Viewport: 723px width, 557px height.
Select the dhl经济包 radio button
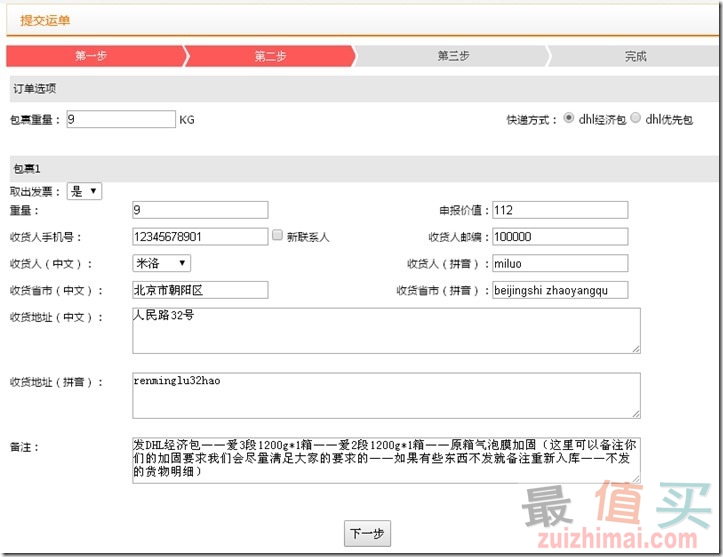point(569,118)
